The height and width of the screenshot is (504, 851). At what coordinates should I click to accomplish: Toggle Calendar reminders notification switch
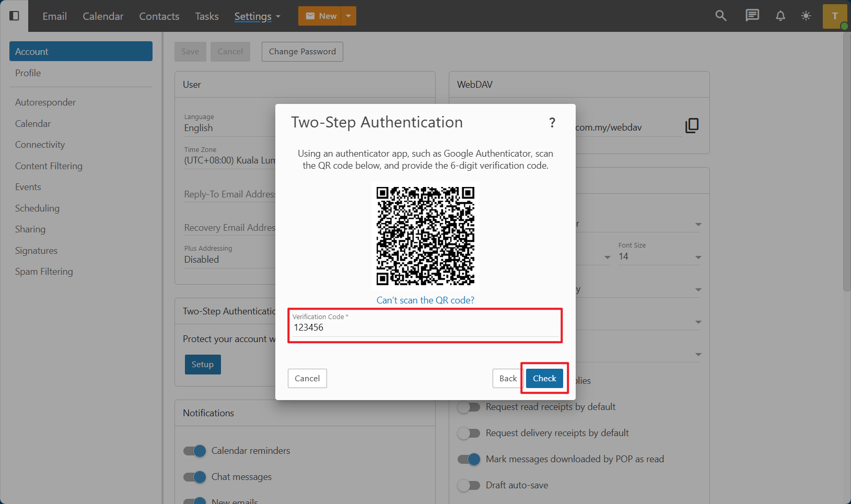point(195,451)
